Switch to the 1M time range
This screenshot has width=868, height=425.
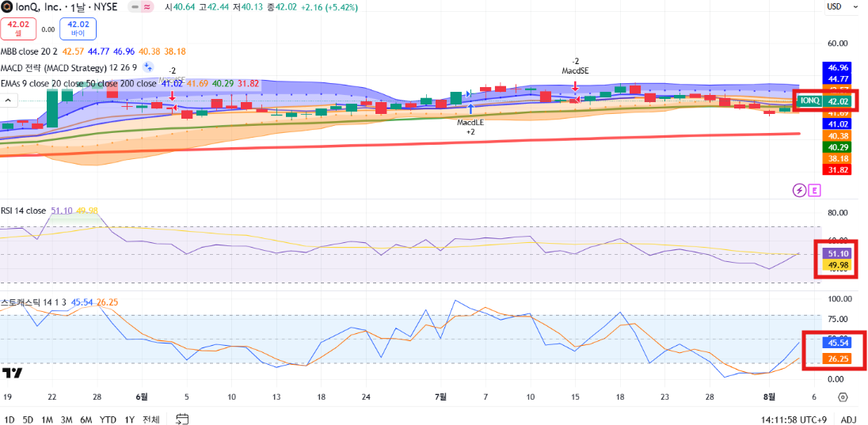click(47, 419)
